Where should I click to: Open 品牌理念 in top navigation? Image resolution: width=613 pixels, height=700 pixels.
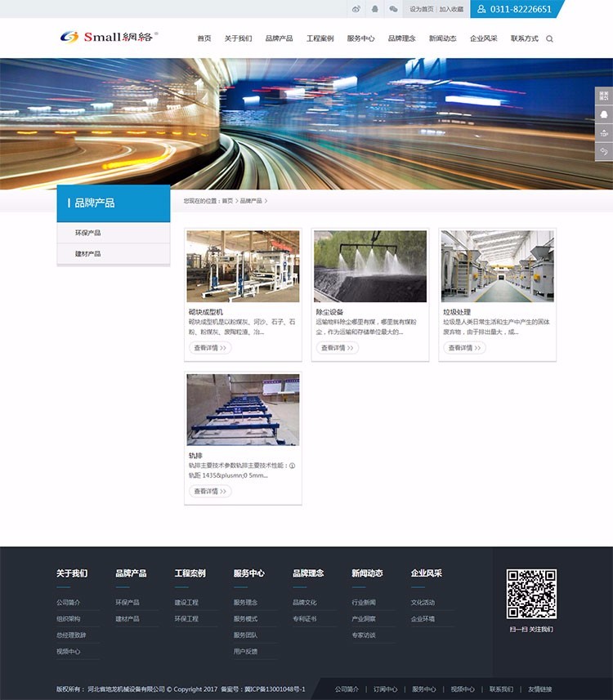[401, 38]
